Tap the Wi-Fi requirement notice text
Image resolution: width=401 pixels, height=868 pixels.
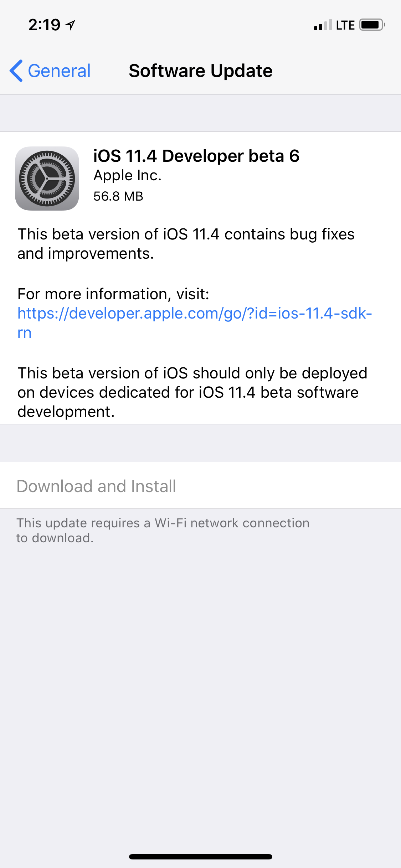pyautogui.click(x=163, y=530)
